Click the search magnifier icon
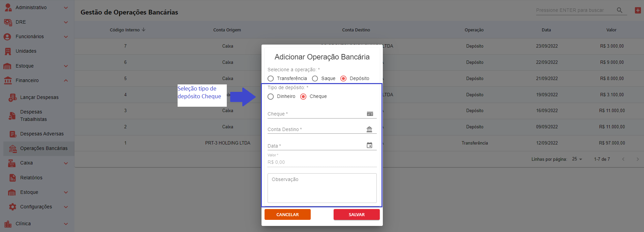The width and height of the screenshot is (644, 232). pyautogui.click(x=619, y=10)
